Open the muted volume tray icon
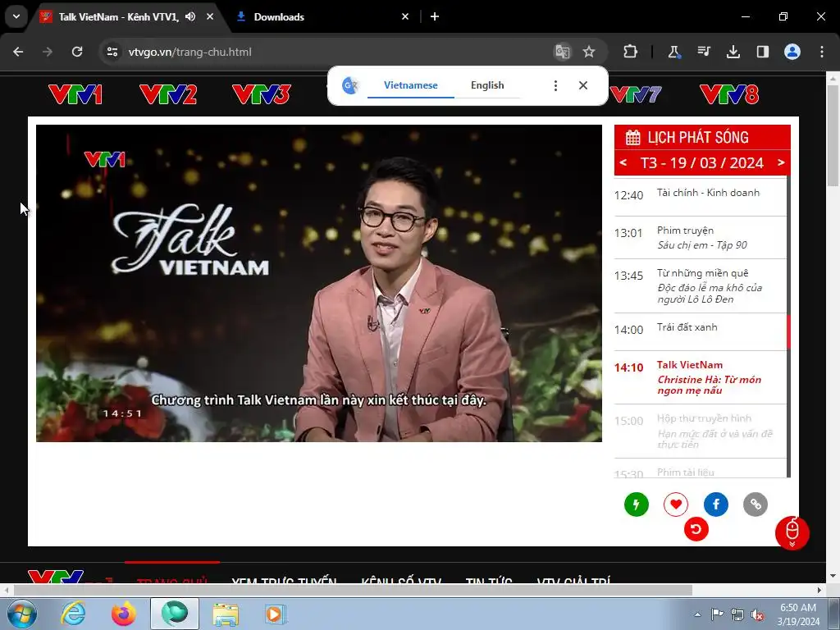This screenshot has width=840, height=630. [757, 614]
